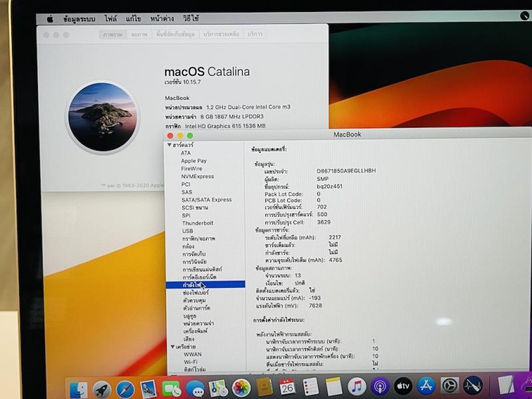Image resolution: width=532 pixels, height=399 pixels.
Task: Select Wi-Fi under network section
Action: point(191,362)
